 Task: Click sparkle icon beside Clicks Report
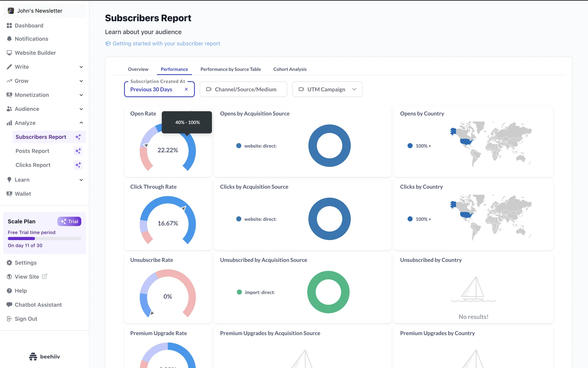[x=78, y=165]
